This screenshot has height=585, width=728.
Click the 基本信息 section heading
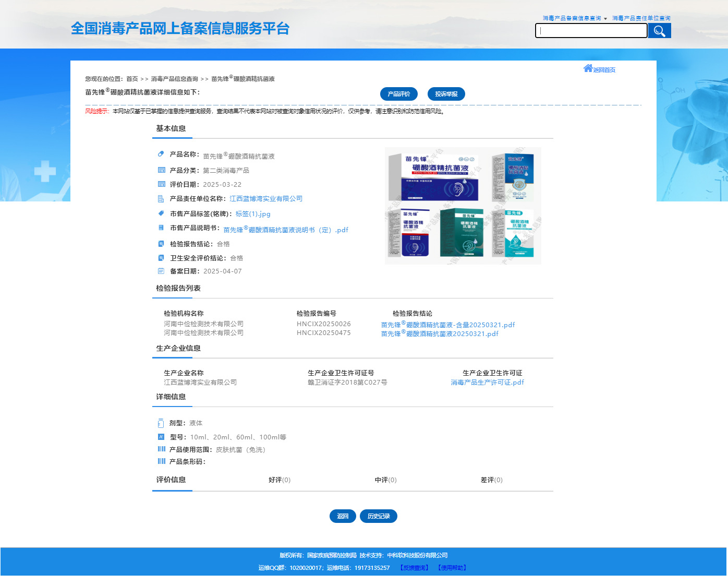pos(171,128)
